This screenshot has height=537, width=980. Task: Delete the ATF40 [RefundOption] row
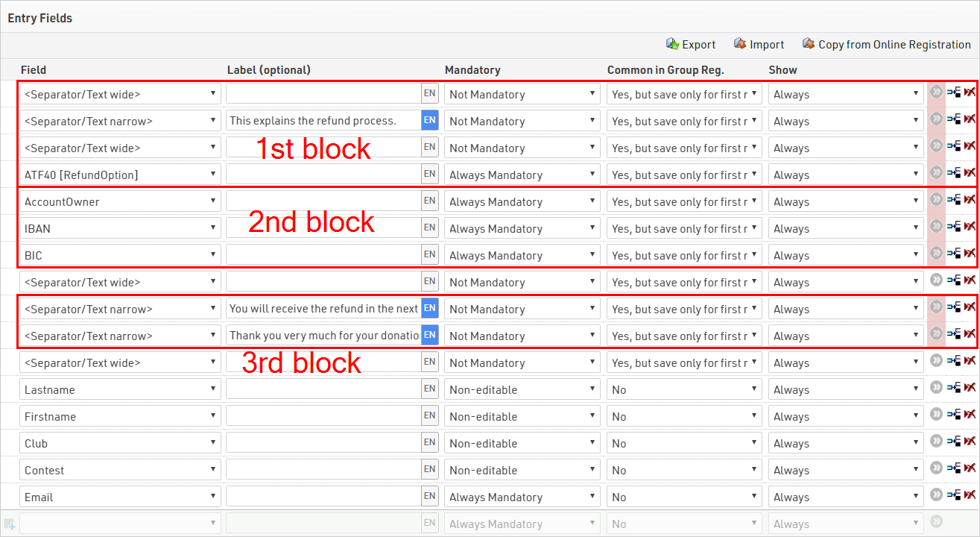coord(970,173)
